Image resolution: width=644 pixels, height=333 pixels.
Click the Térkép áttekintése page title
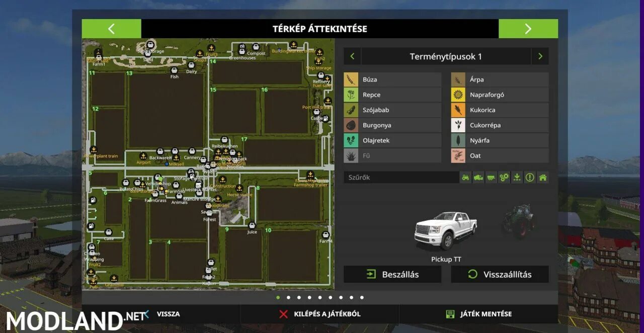pyautogui.click(x=320, y=29)
